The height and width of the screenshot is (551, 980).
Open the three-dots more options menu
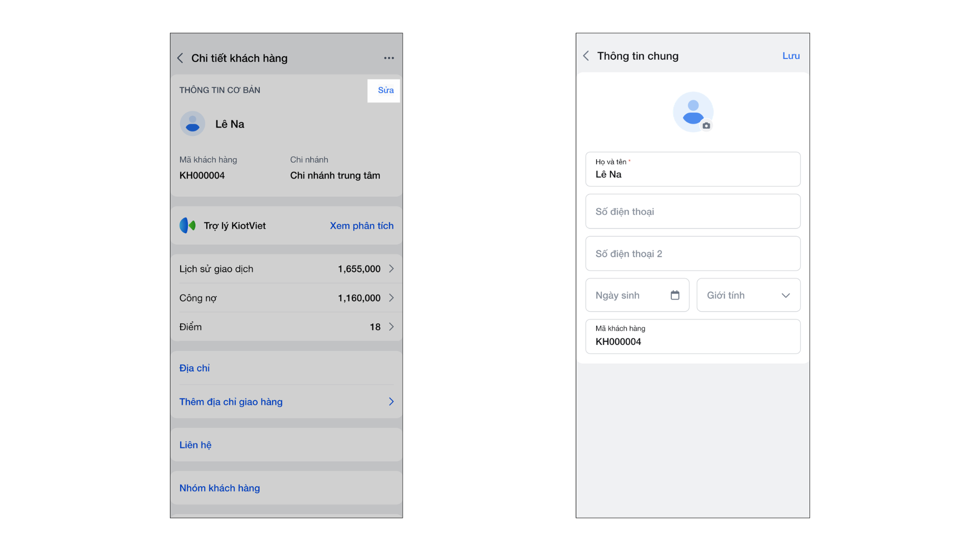pos(389,58)
